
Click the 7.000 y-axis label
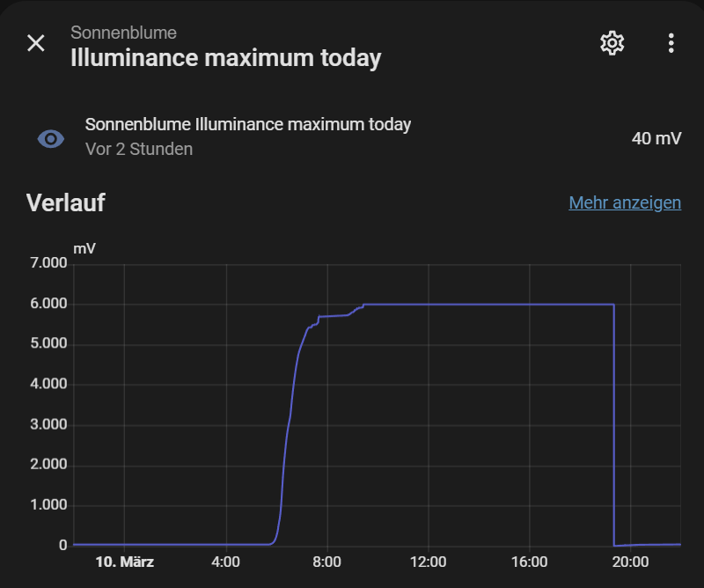point(48,263)
